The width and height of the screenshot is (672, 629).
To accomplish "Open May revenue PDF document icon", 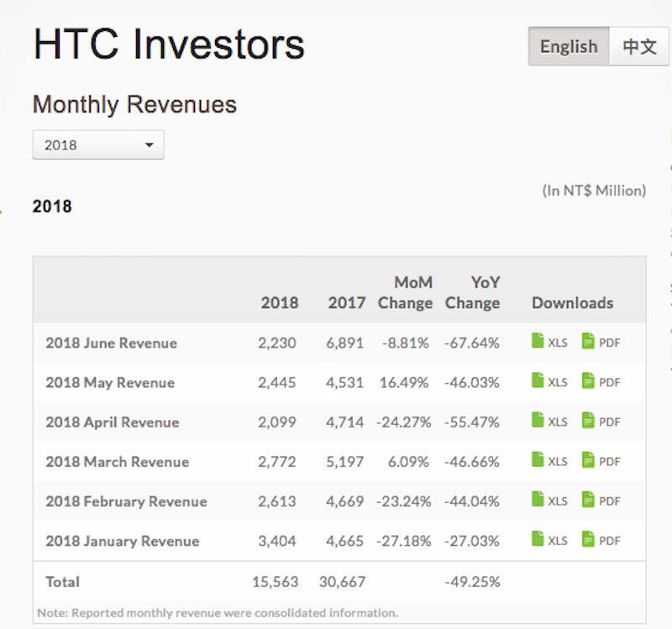I will click(588, 380).
